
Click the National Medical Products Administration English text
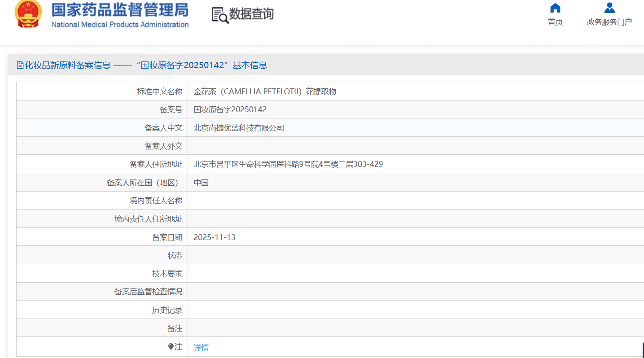(120, 25)
